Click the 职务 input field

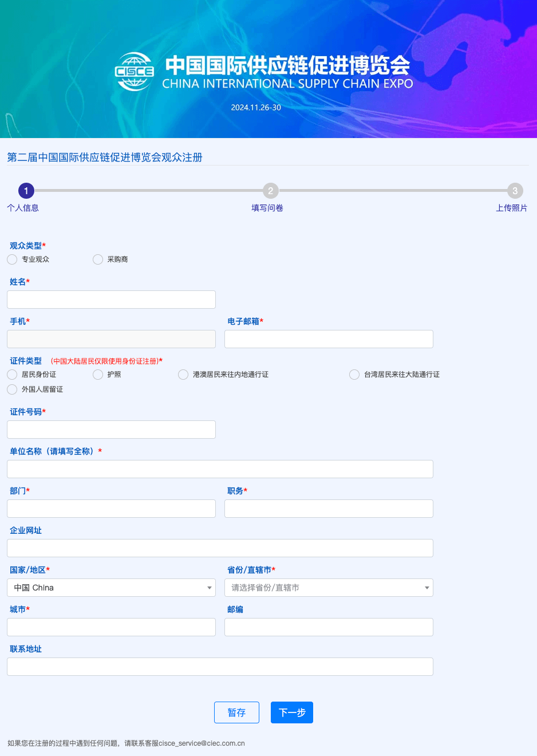(329, 509)
